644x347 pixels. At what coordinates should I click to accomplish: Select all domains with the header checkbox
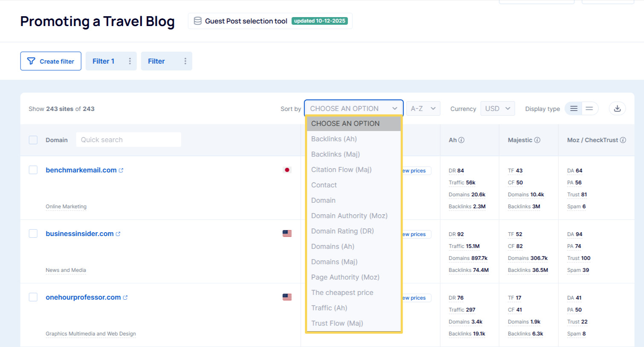[33, 140]
